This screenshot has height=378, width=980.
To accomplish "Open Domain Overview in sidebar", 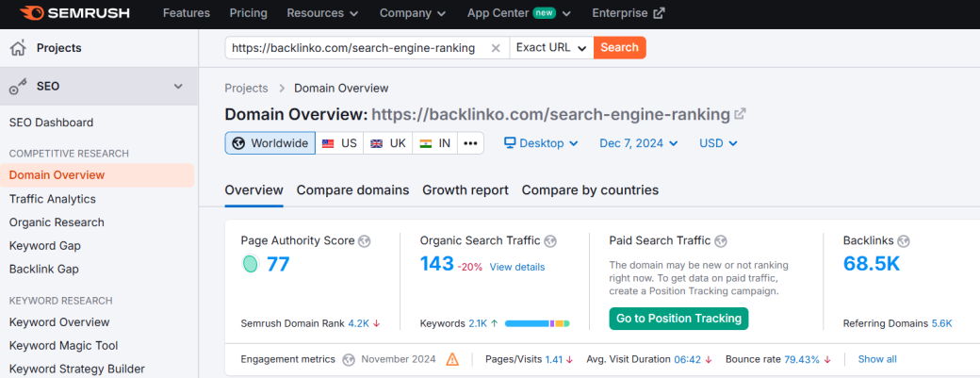I will click(x=97, y=175).
